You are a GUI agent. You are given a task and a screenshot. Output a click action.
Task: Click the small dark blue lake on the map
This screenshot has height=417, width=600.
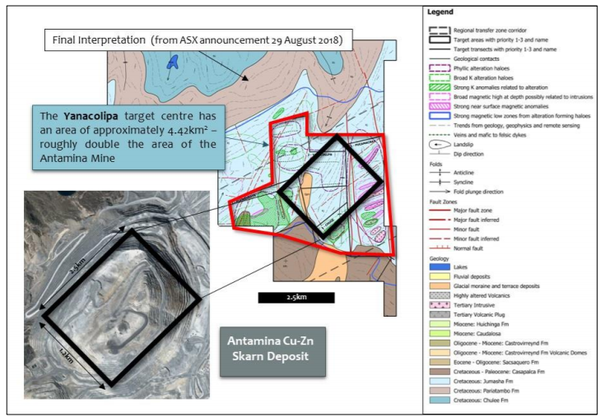(x=173, y=62)
